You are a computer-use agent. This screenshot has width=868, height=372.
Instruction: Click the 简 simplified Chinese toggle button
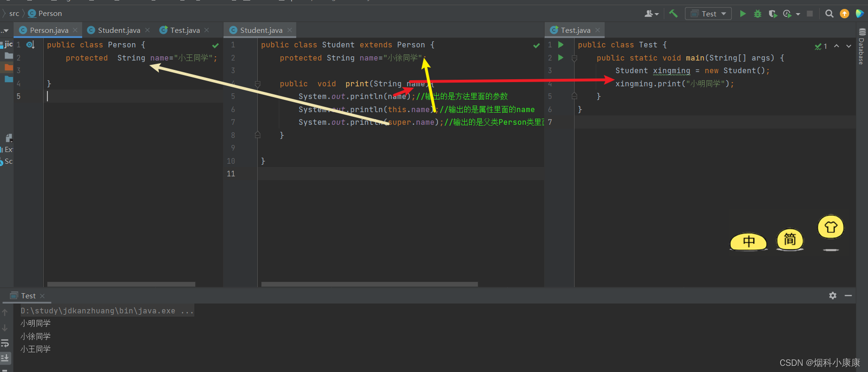[790, 240]
